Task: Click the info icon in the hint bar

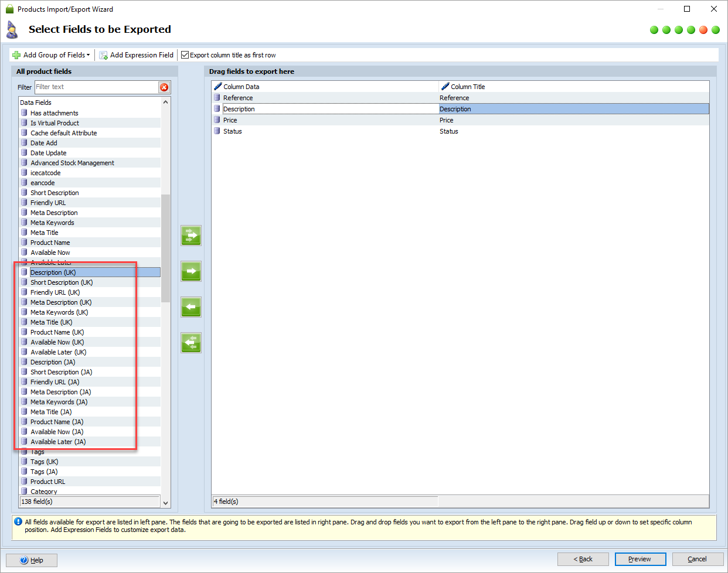Action: pyautogui.click(x=18, y=521)
